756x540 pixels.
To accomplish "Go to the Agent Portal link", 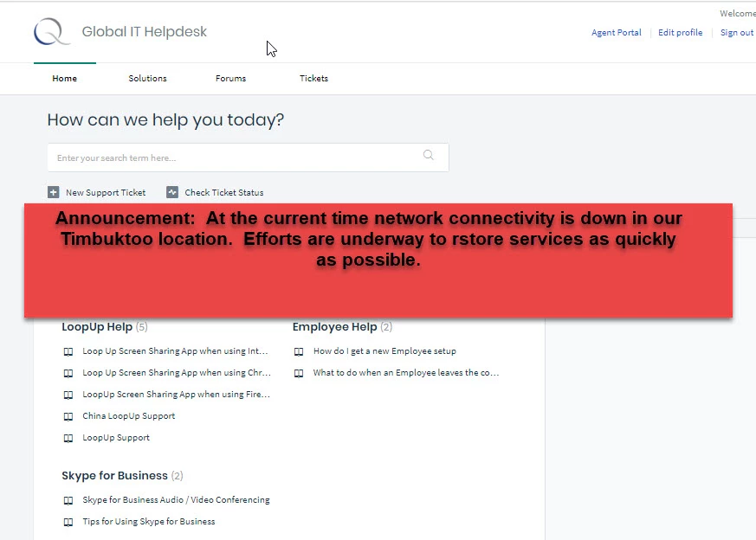I will pyautogui.click(x=617, y=32).
